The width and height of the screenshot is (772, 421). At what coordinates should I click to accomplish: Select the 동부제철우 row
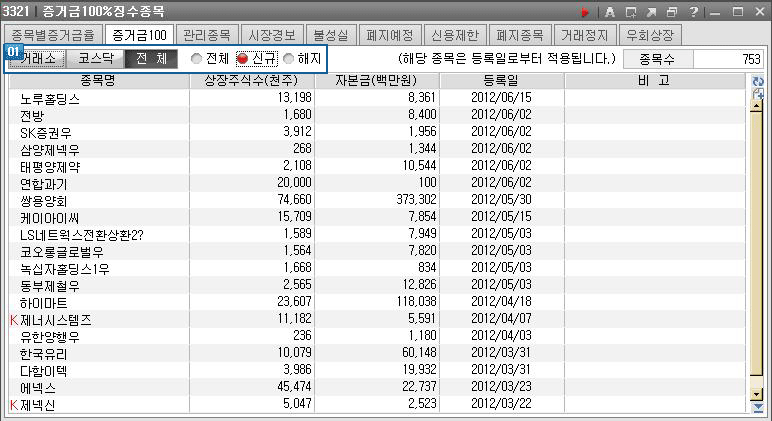coord(377,285)
